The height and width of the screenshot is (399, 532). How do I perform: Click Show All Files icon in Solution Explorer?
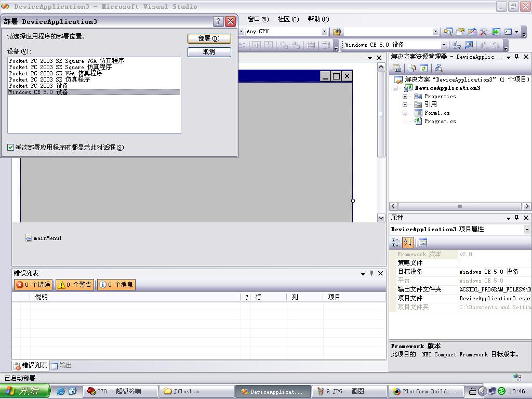pos(412,68)
